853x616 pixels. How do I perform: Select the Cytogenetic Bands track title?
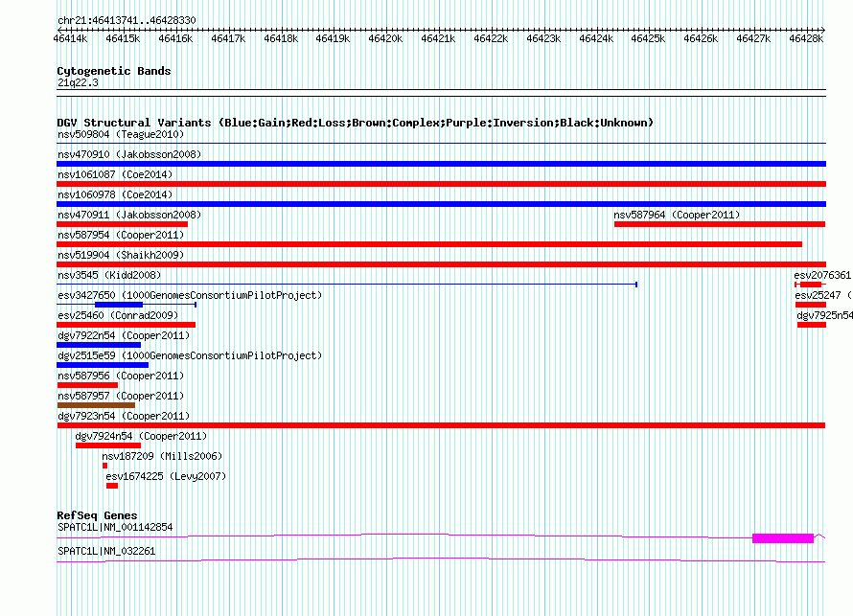pyautogui.click(x=114, y=71)
